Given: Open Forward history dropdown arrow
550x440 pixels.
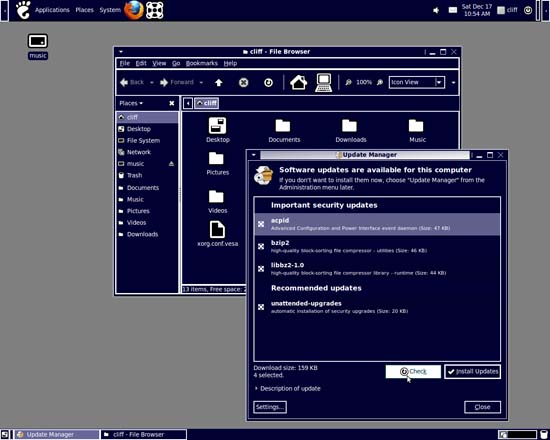Looking at the screenshot, I should point(201,83).
